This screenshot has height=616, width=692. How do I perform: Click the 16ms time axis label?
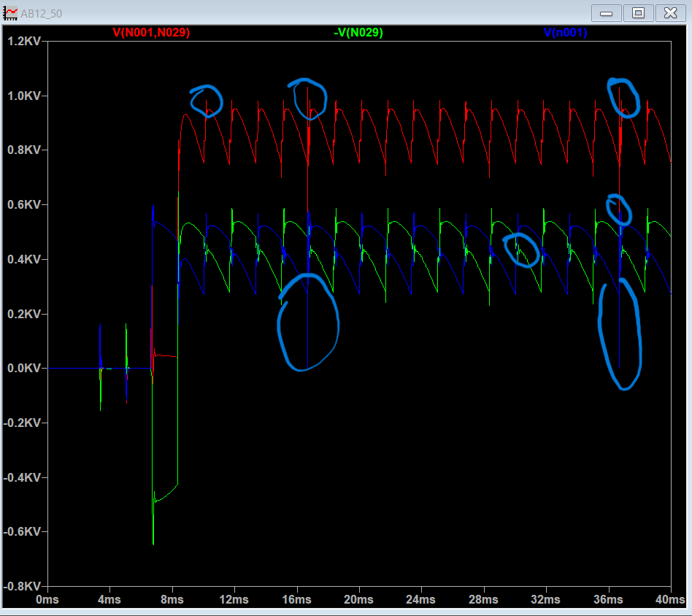296,600
